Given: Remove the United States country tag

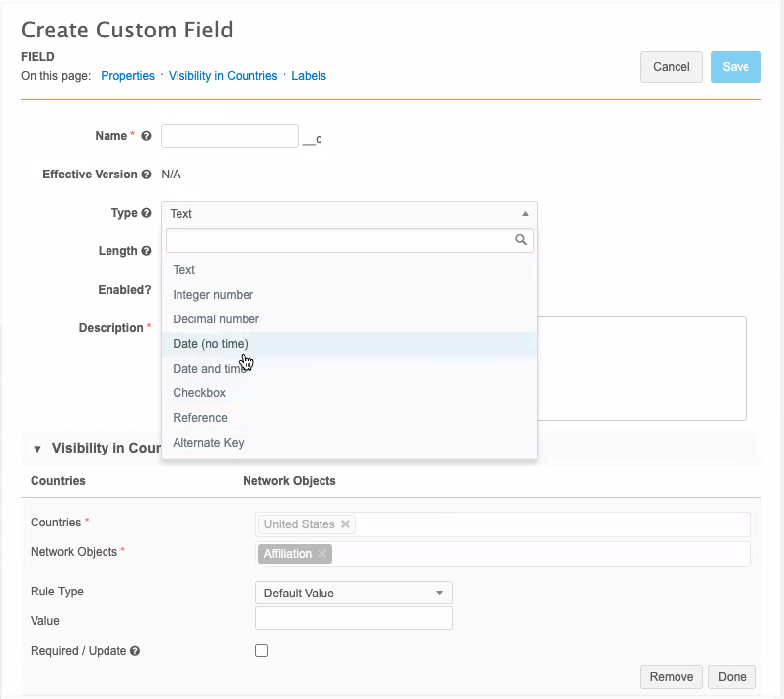Looking at the screenshot, I should [346, 524].
